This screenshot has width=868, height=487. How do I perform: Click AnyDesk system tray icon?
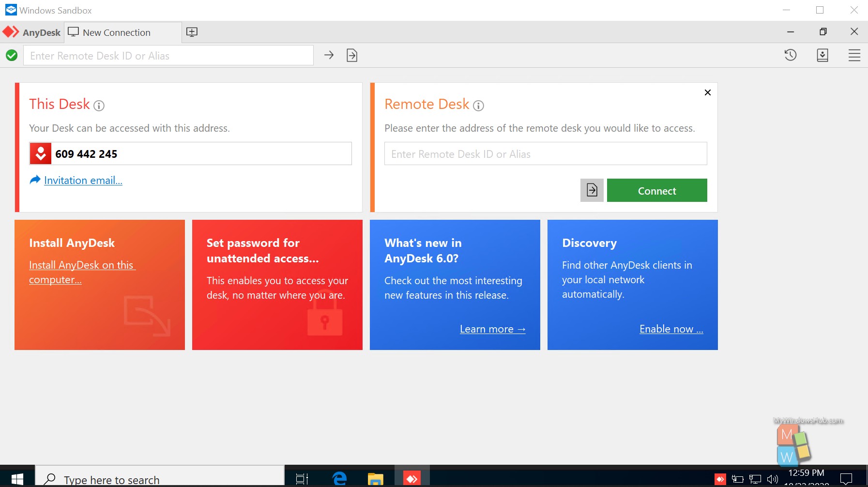pyautogui.click(x=720, y=479)
